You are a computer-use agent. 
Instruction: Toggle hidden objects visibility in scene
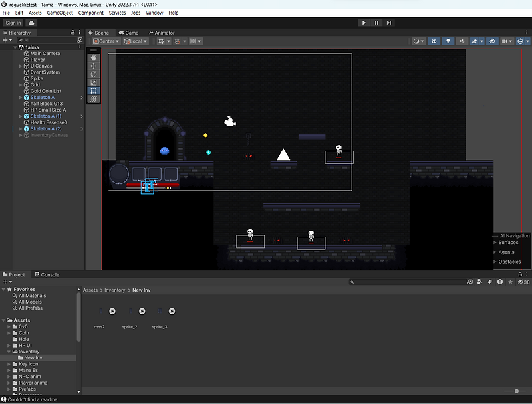[x=492, y=41]
